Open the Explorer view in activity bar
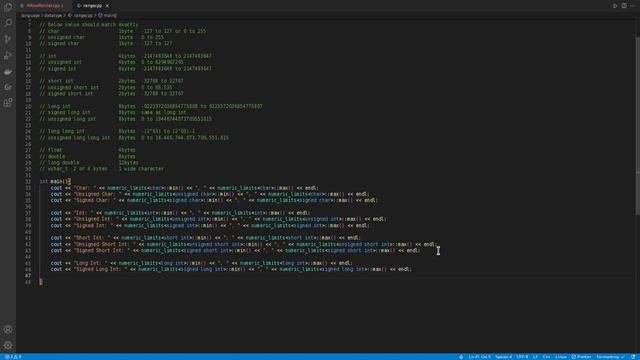Viewport: 640px width, 360px height. (8, 7)
